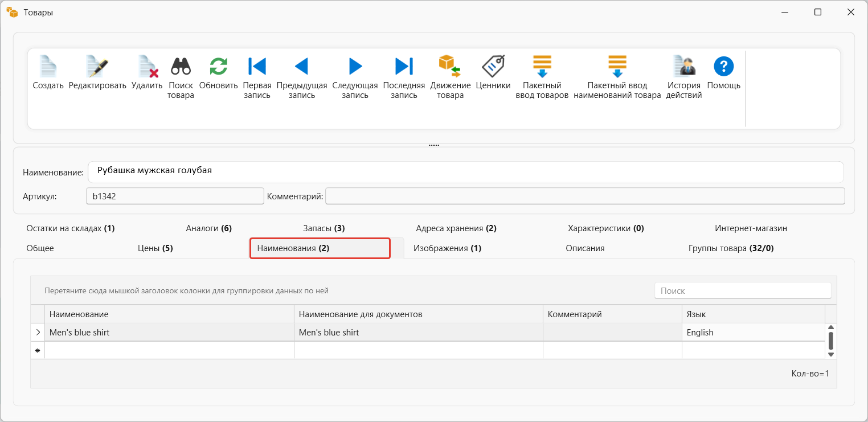Select the English language cell
The width and height of the screenshot is (868, 422).
pos(753,332)
